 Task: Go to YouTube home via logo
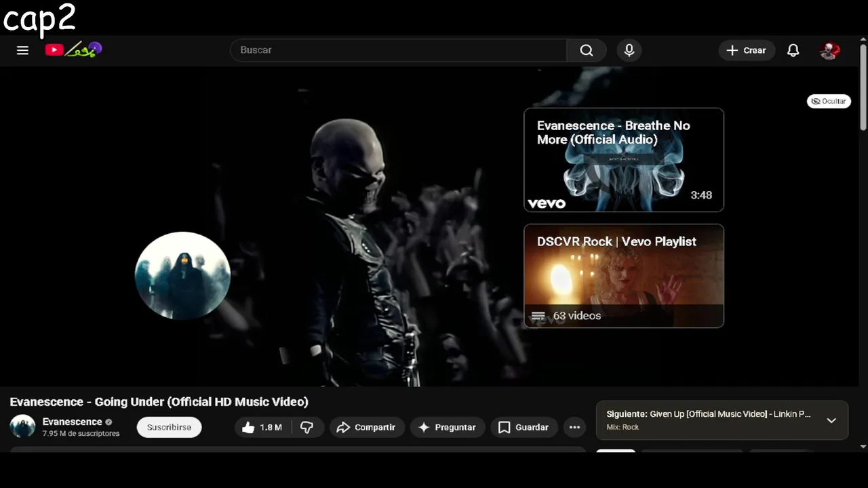(73, 49)
